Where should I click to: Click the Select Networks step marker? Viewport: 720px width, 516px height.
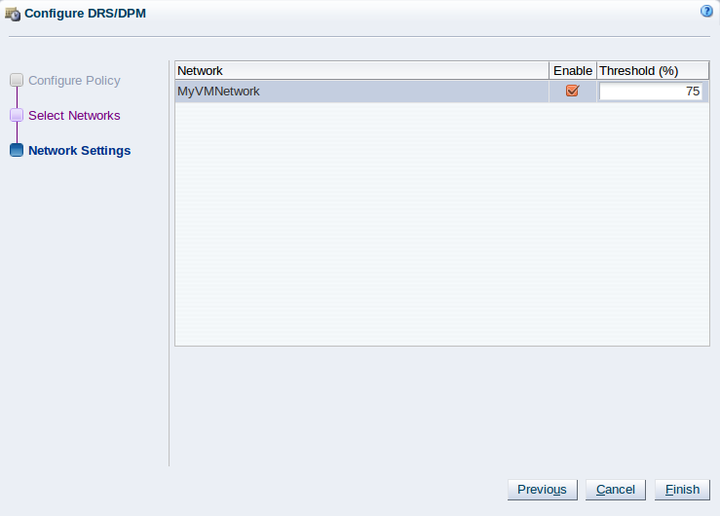coord(17,115)
